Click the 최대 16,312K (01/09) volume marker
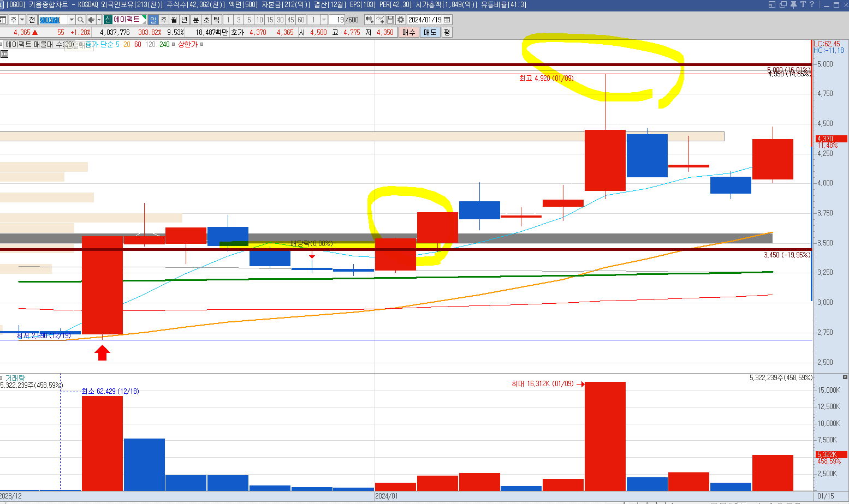 [x=542, y=384]
